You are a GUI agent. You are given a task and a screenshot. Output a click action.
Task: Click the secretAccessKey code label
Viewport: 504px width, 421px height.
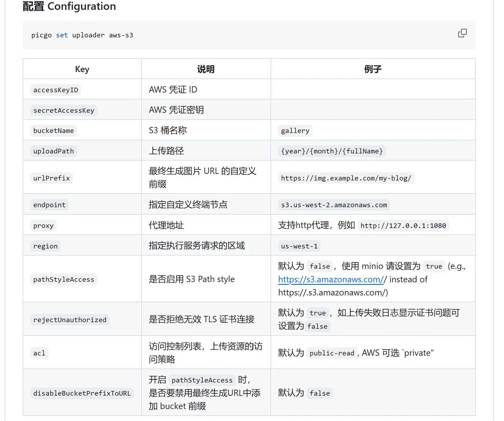[x=64, y=110]
